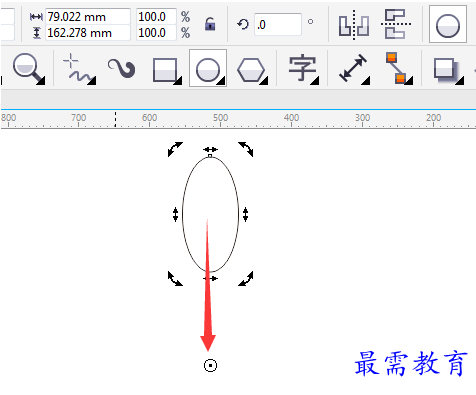Open Ellipse tool flyout arrow
Screen dimensions: 476x395
tap(221, 81)
